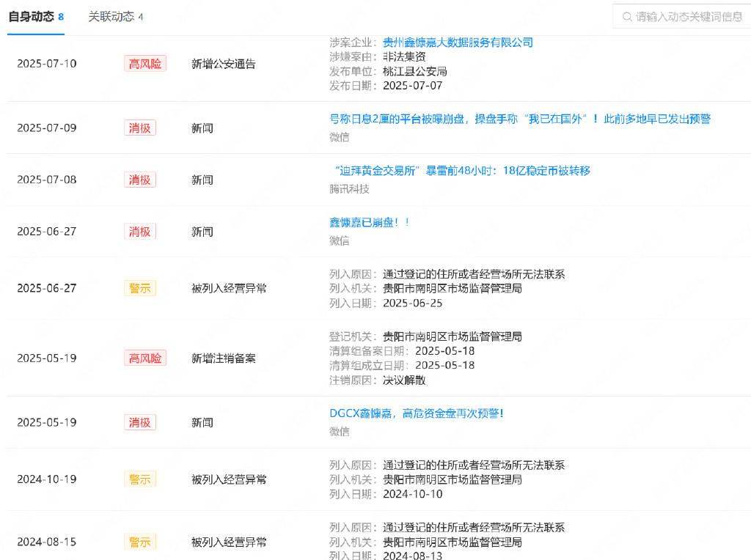Click 被列入经营异常 on the 2024-08-15 row

[229, 542]
